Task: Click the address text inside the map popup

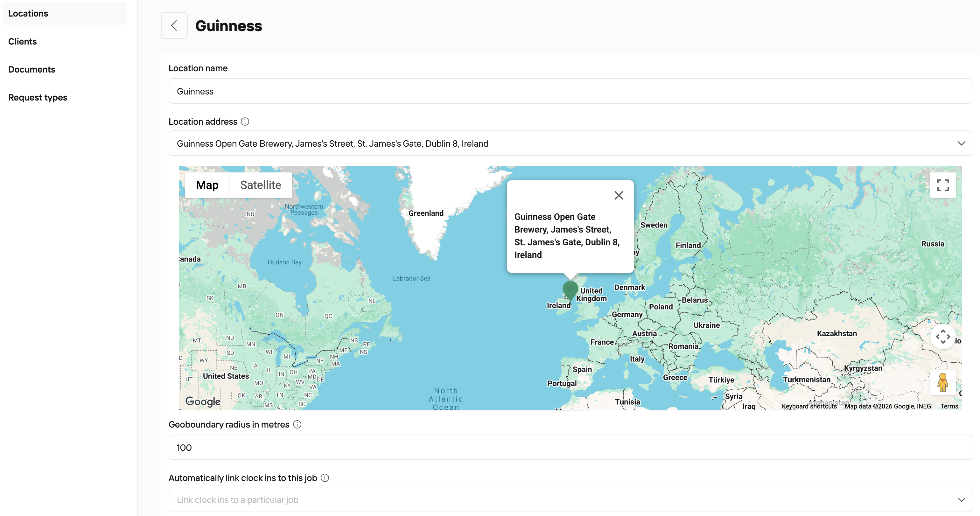Action: tap(567, 236)
